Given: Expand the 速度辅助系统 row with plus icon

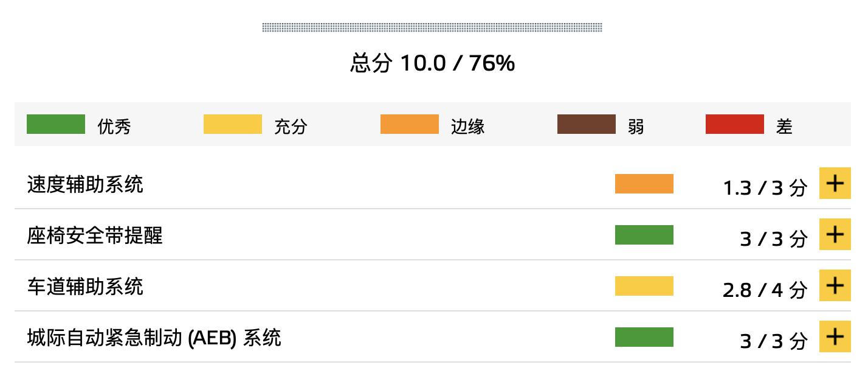Looking at the screenshot, I should tap(835, 183).
